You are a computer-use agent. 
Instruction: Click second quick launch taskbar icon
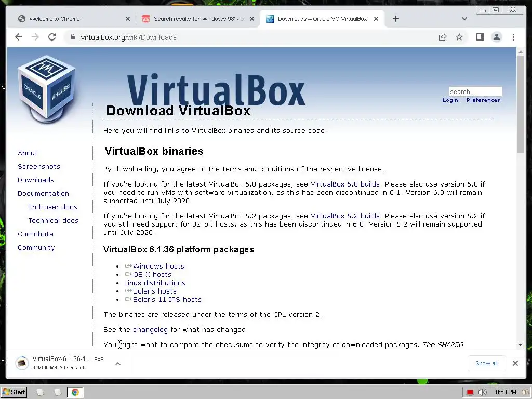[57, 392]
